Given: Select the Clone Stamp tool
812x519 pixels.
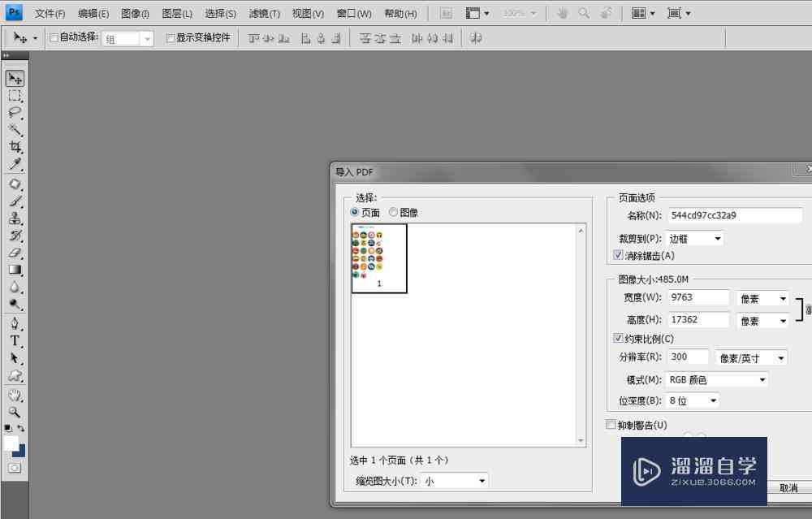Looking at the screenshot, I should pos(15,218).
